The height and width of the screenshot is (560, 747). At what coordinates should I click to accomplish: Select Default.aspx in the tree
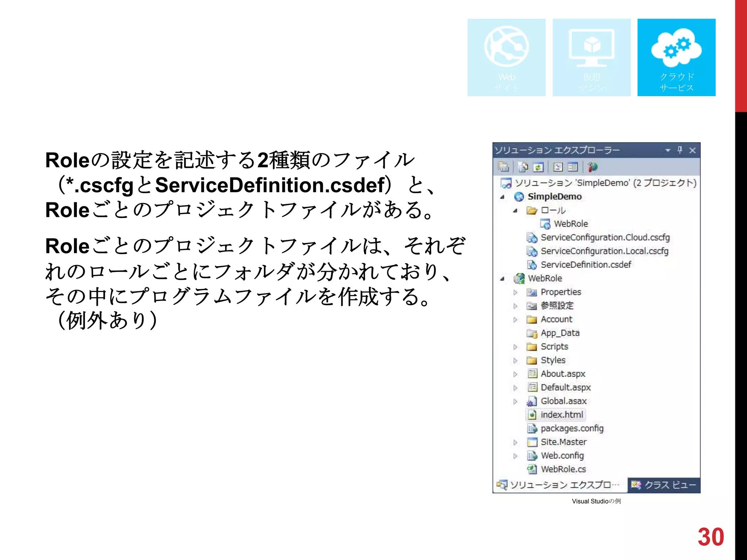(x=565, y=388)
